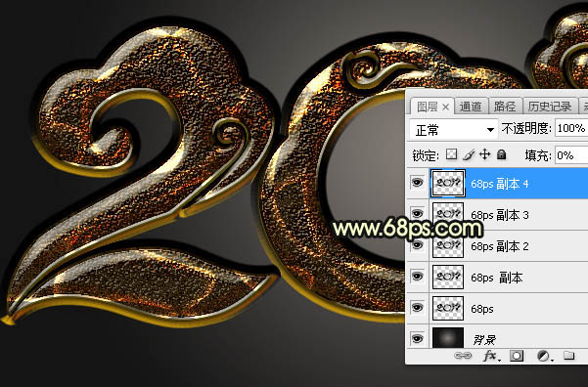
Task: Toggle visibility of 68ps 副本 layer
Action: pos(417,277)
